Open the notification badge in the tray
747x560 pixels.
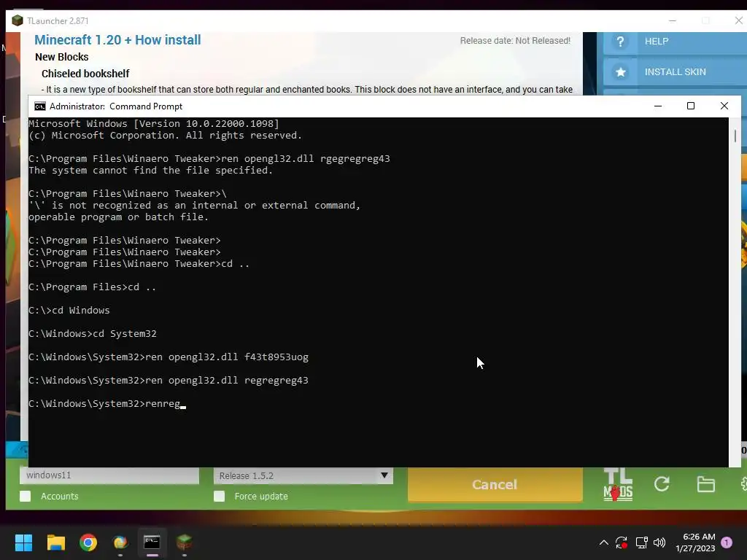pyautogui.click(x=727, y=542)
